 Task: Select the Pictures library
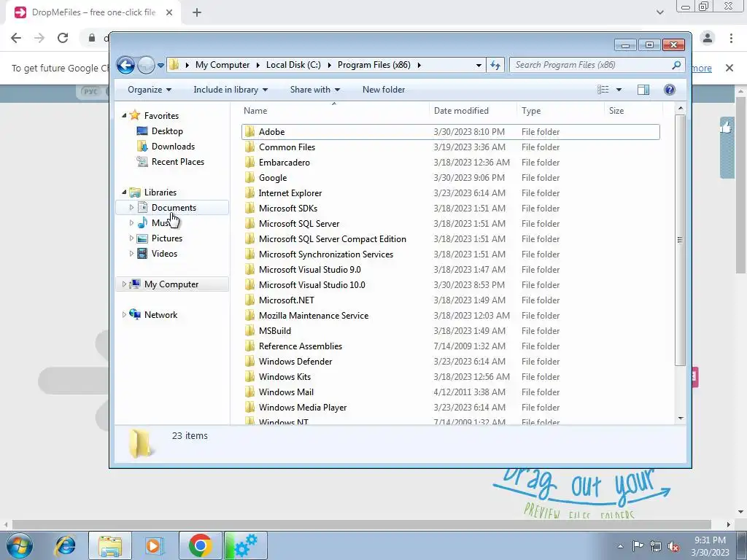pyautogui.click(x=167, y=238)
